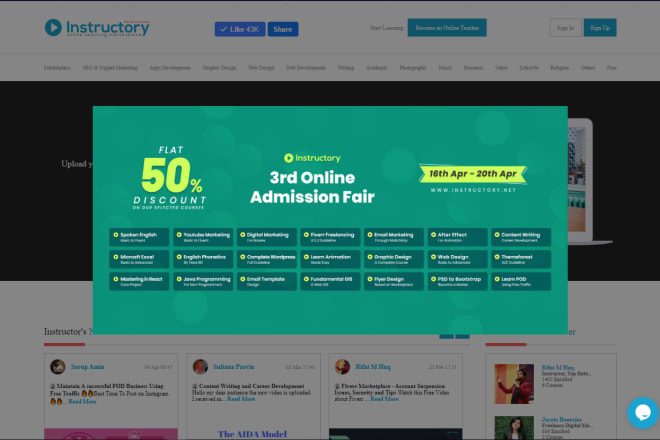Screen dimensions: 660x440
Task: Click Read More on POD Business post
Action: point(82,402)
